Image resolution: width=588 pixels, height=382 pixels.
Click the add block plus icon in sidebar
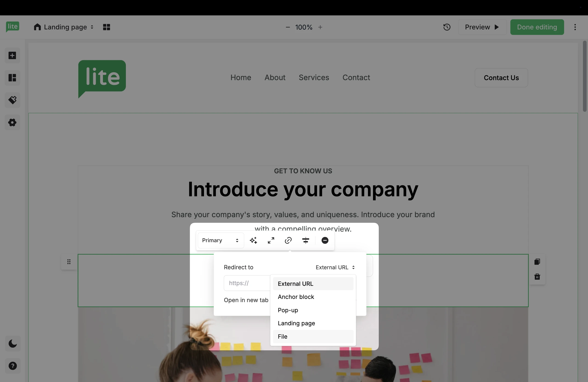(x=12, y=55)
